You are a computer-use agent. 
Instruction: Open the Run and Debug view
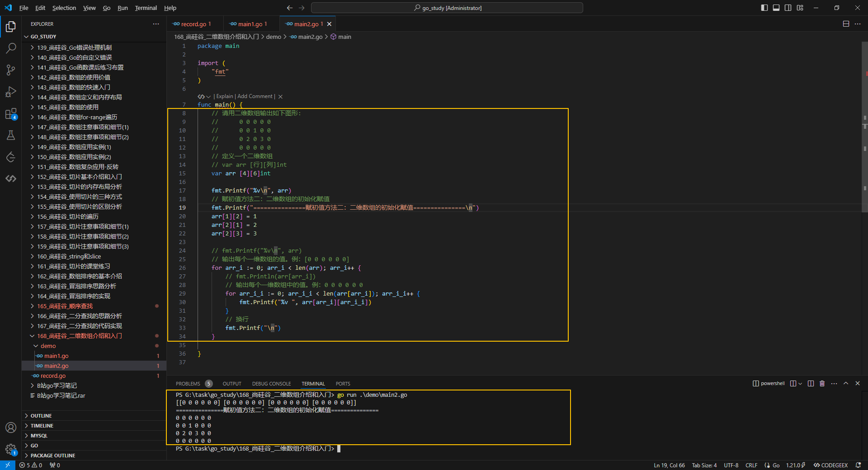coord(11,92)
